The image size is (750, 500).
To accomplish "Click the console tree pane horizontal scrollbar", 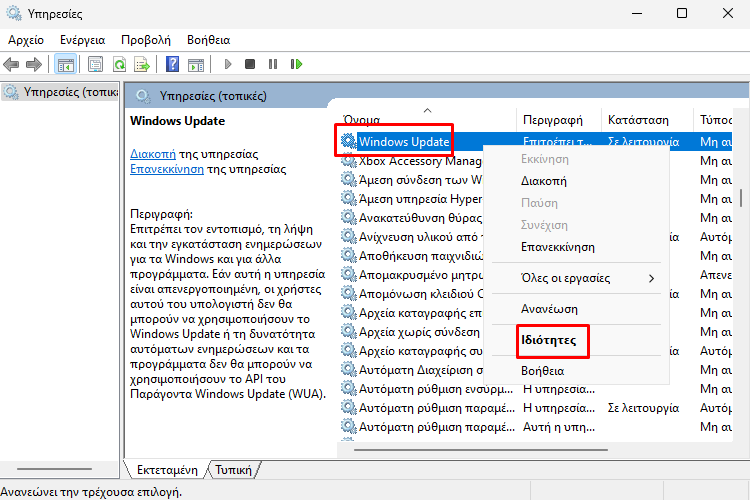I will [54, 469].
